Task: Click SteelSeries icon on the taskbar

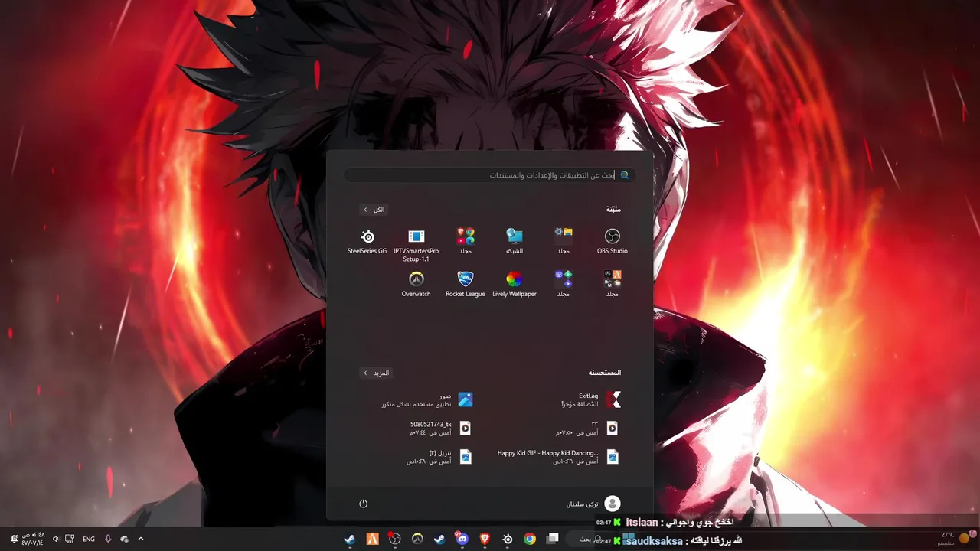Action: pos(507,539)
